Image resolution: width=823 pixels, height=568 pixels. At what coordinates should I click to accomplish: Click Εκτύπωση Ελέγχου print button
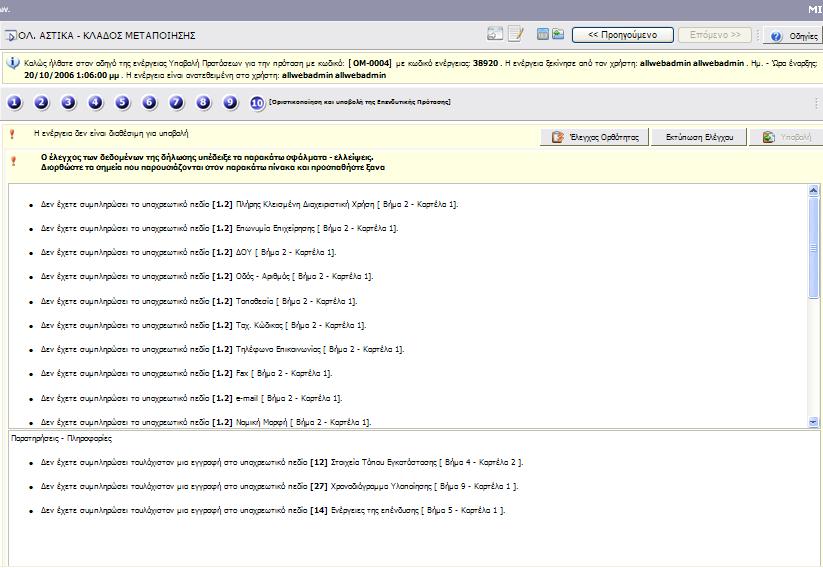699,137
